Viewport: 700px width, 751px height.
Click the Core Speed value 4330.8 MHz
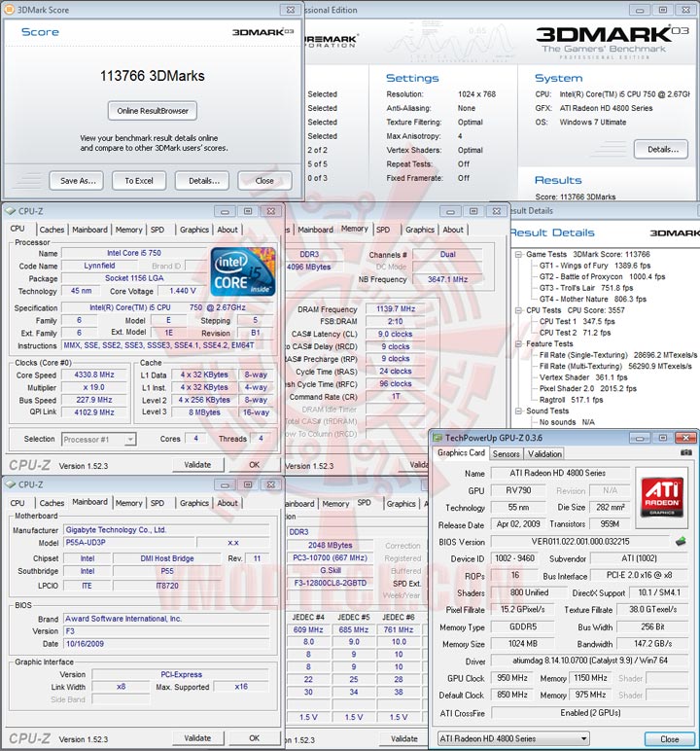point(94,375)
